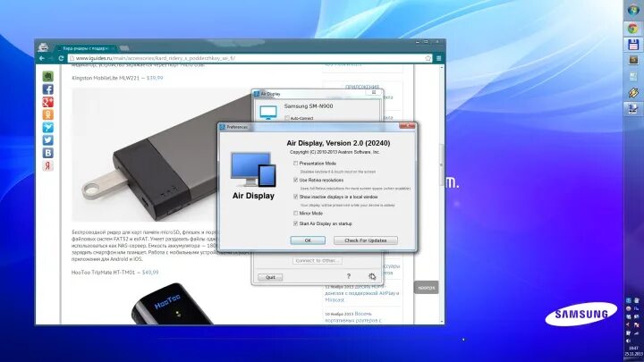Open the yellow pencil taskbar icon
This screenshot has width=644, height=362.
click(633, 93)
